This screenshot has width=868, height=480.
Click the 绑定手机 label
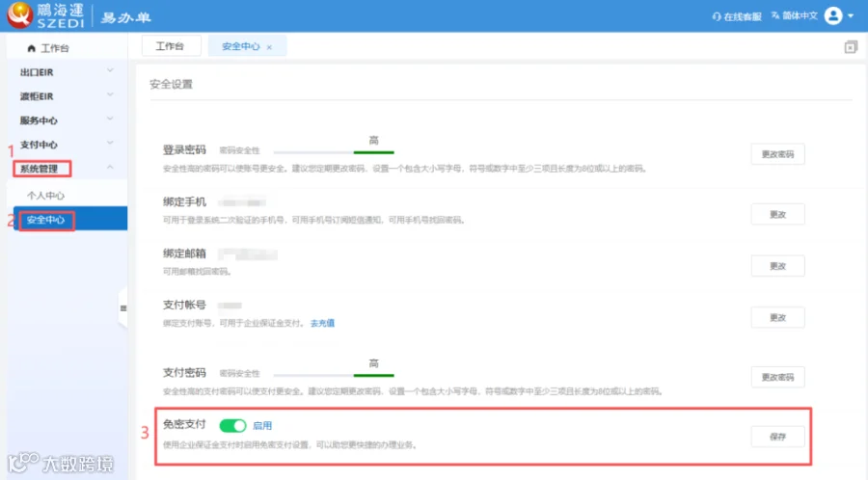(184, 201)
